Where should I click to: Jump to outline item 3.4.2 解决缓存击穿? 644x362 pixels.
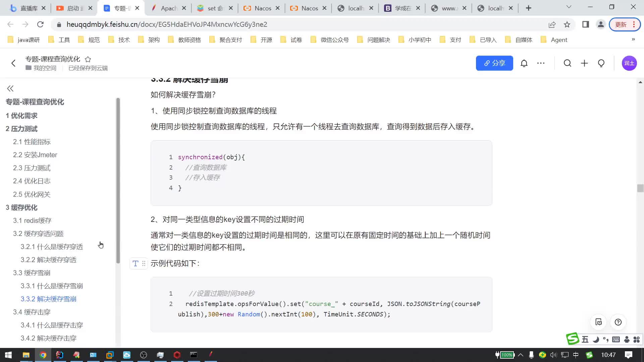tap(49, 338)
